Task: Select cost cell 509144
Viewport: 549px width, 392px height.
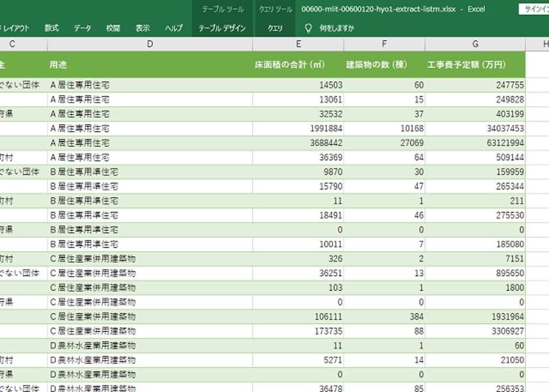Action: coord(475,157)
